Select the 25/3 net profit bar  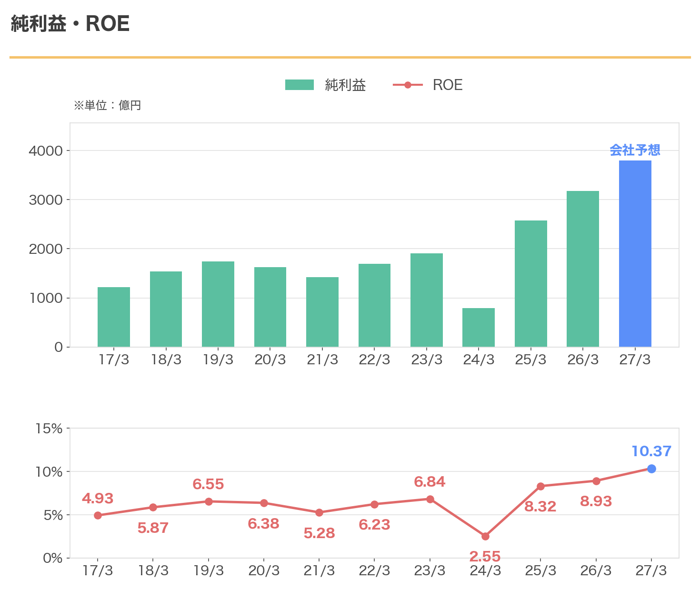(531, 284)
